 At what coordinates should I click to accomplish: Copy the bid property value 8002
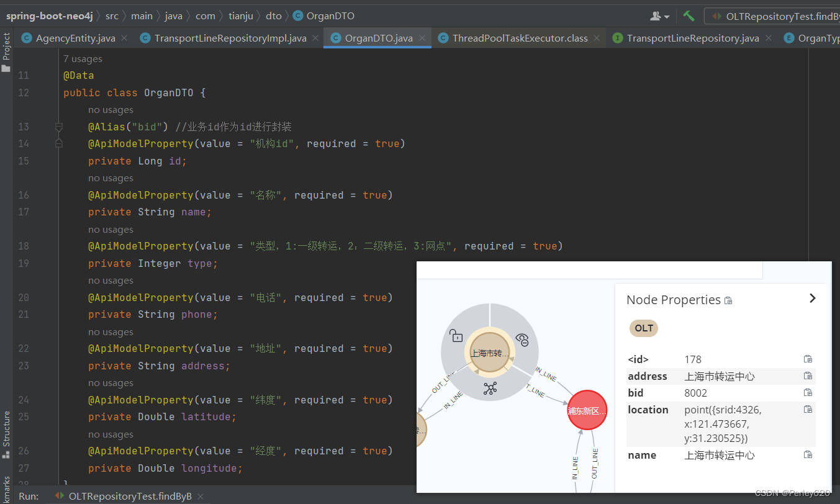[x=808, y=392]
